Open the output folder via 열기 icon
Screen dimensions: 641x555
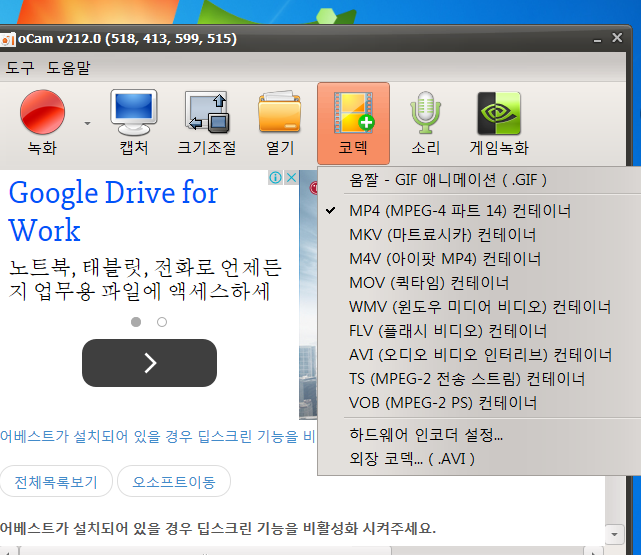click(280, 123)
